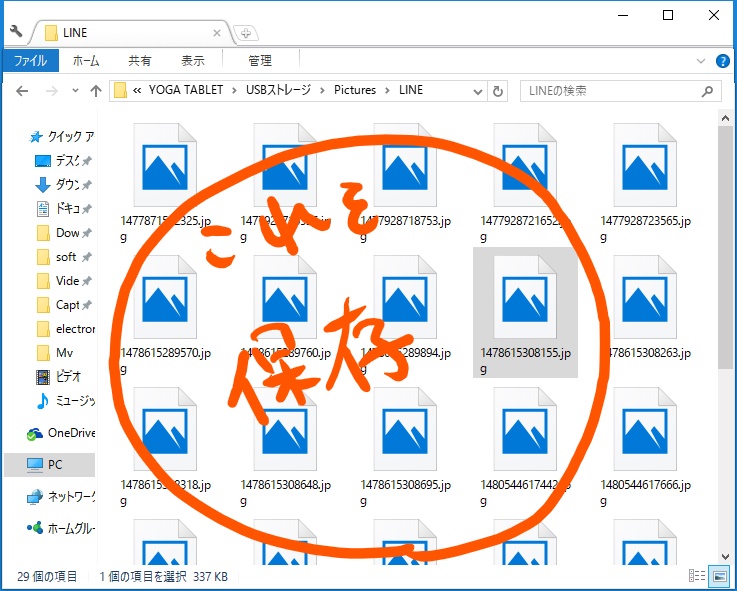
Task: Open the electron folder in sidebar
Action: [65, 329]
